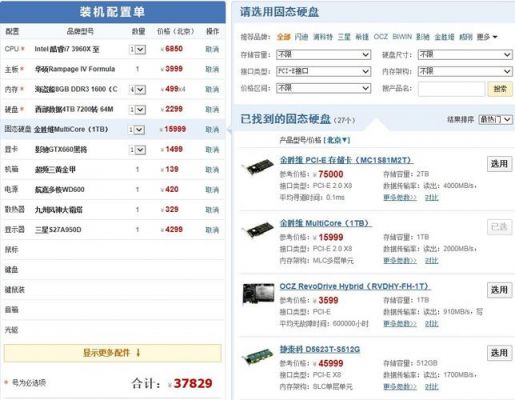The image size is (515, 400).
Task: Change quantity dropdown for the 硬盘 row
Action: [x=137, y=110]
